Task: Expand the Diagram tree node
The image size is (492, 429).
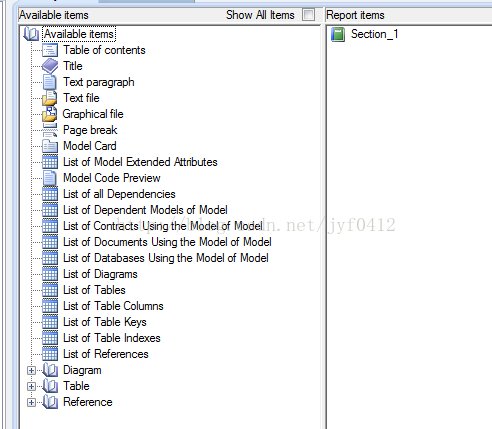Action: pyautogui.click(x=31, y=370)
